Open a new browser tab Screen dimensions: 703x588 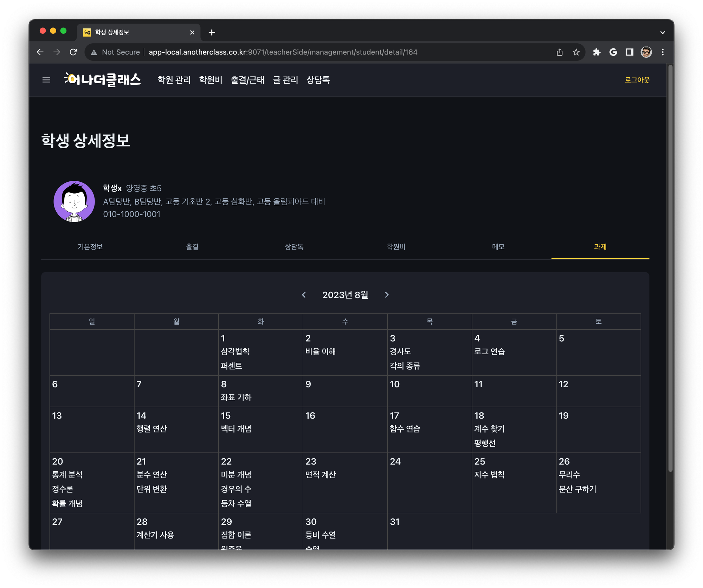tap(212, 32)
